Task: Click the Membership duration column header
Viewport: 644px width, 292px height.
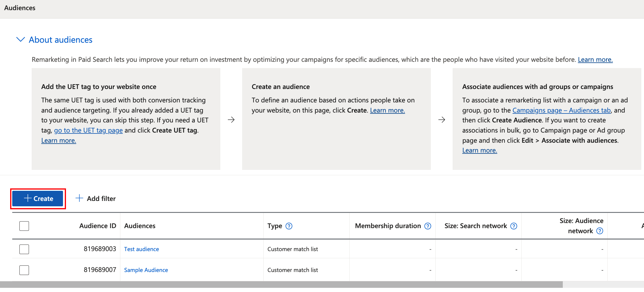Action: [388, 226]
